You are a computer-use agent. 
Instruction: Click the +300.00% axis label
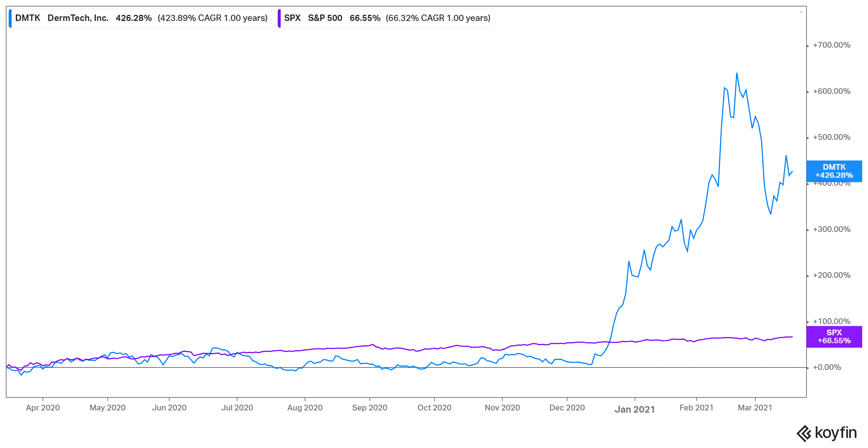click(831, 229)
